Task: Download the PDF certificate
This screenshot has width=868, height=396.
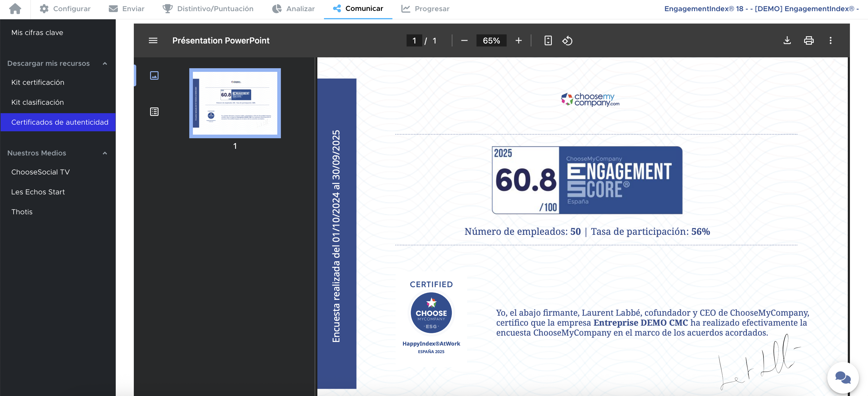Action: [787, 40]
